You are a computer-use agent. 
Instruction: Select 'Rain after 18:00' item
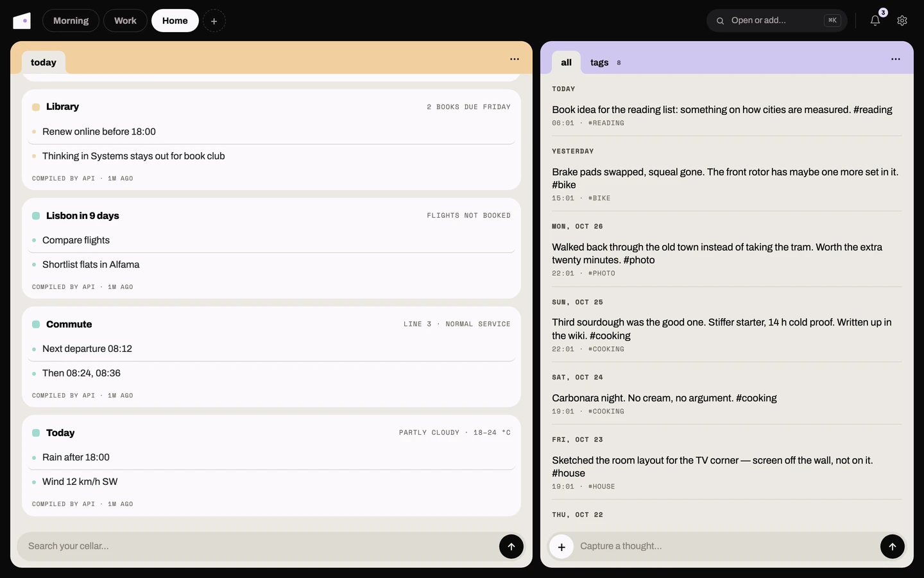click(x=76, y=457)
